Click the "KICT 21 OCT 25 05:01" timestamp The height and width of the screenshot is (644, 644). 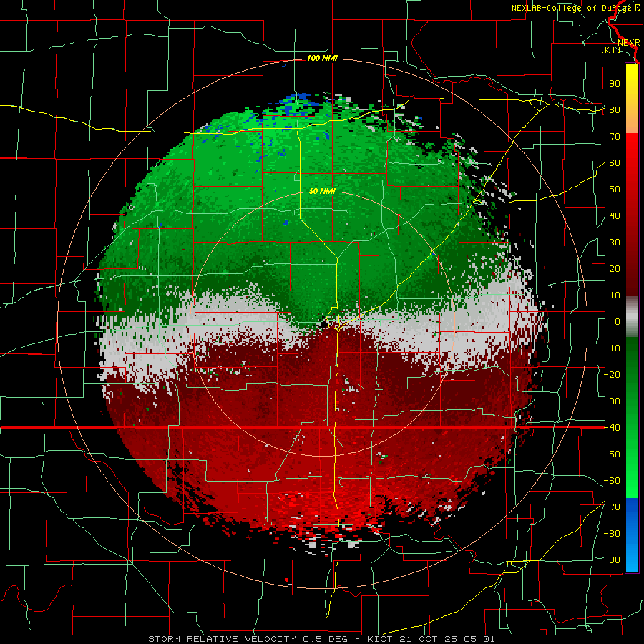pos(431,639)
